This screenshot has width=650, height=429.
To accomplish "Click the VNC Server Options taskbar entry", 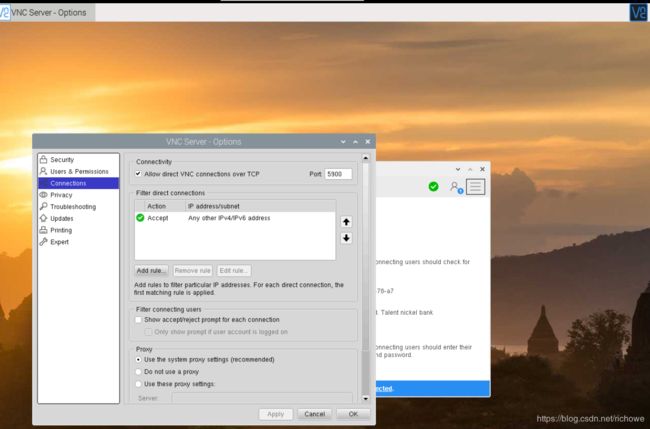I will (48, 12).
